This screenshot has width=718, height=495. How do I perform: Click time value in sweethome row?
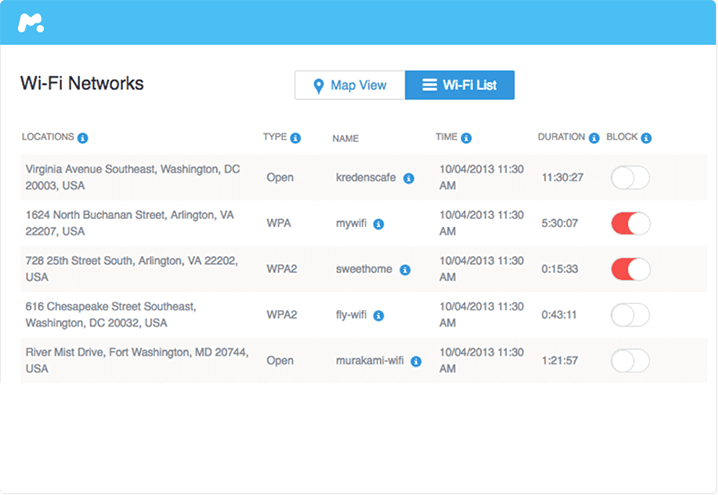click(x=481, y=269)
